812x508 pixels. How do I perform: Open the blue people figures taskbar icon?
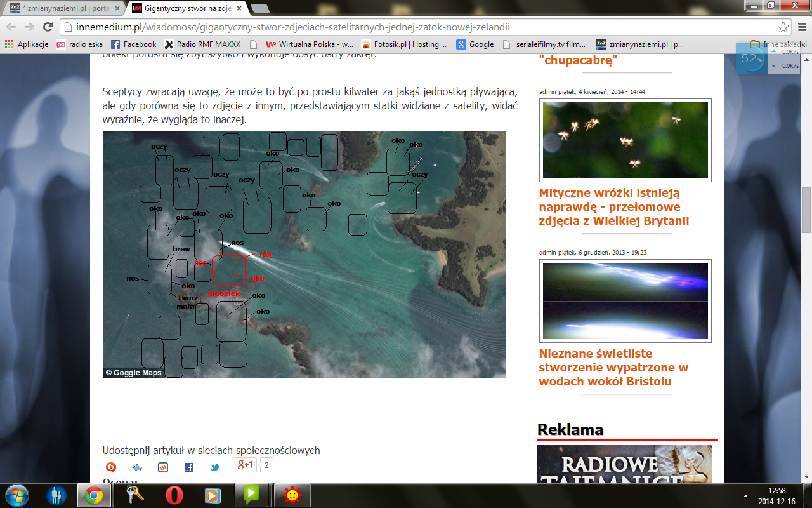(56, 495)
